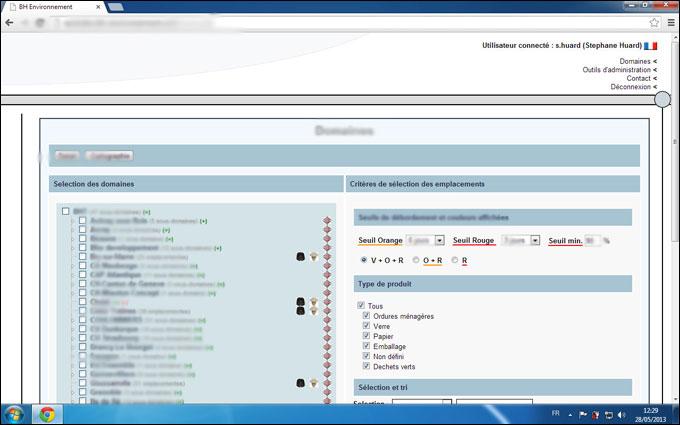
Task: Open the Windows Start menu
Action: point(15,413)
